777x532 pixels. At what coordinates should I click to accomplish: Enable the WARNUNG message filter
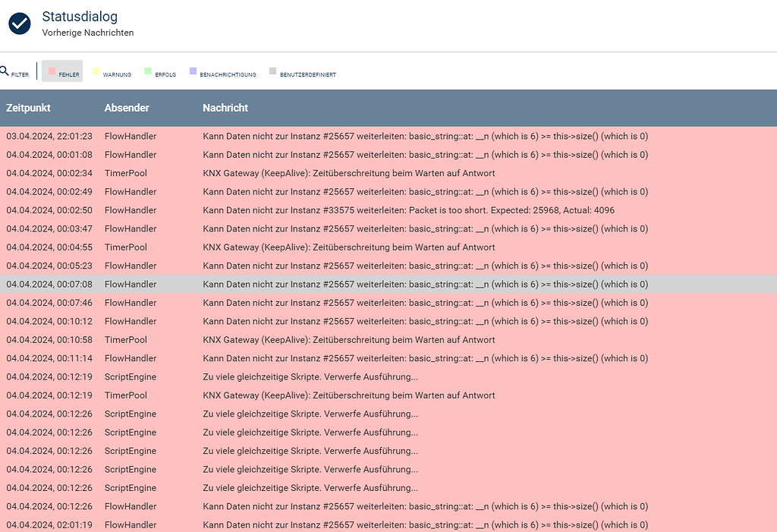(111, 72)
